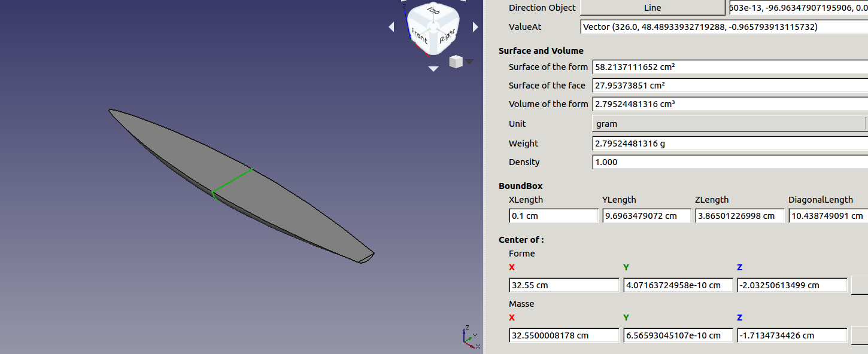Screen dimensions: 868x354
Task: Click the Density value field
Action: pos(729,162)
